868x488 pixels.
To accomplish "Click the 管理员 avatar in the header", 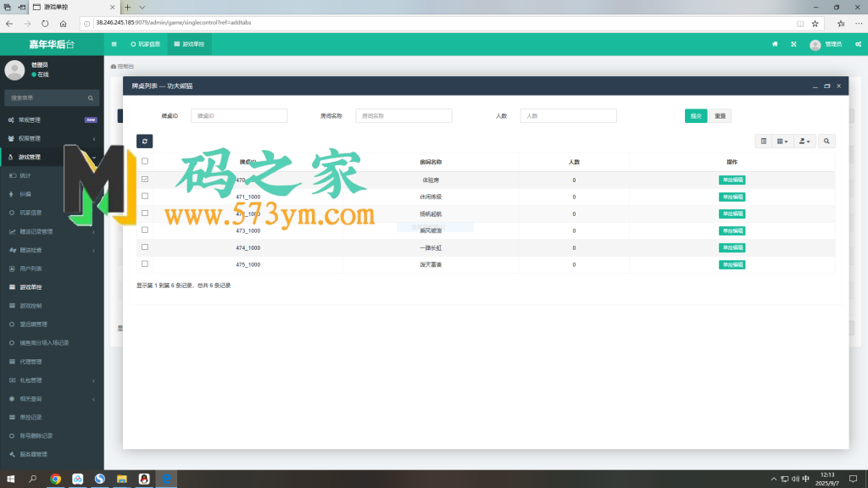I will point(815,45).
